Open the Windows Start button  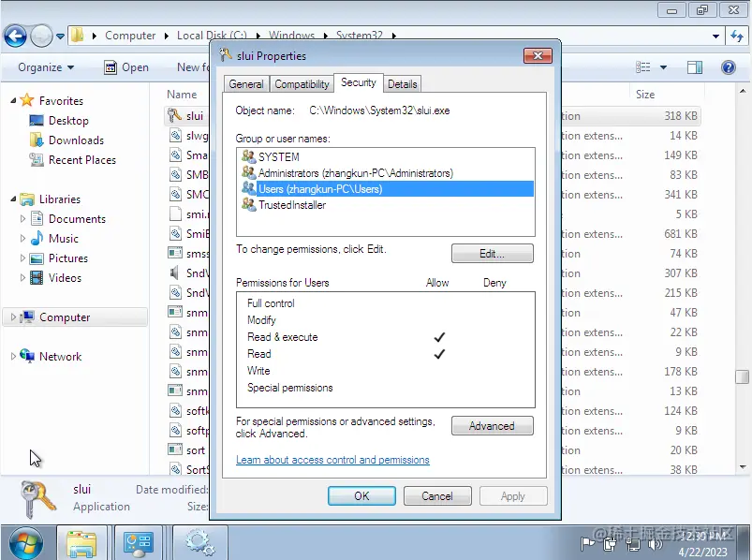[x=26, y=544]
